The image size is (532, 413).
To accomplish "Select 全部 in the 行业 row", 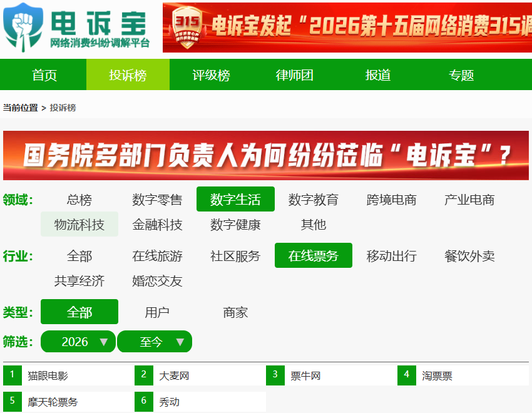I will 79,256.
